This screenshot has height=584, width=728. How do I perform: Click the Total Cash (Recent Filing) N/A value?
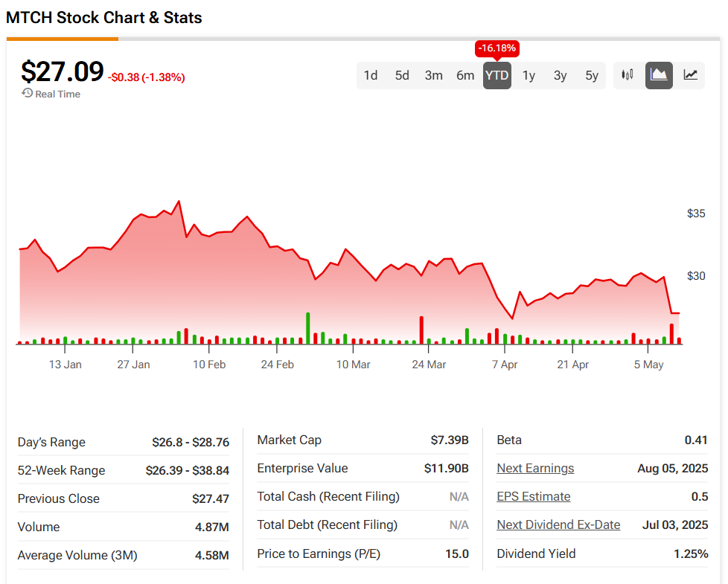(x=459, y=497)
